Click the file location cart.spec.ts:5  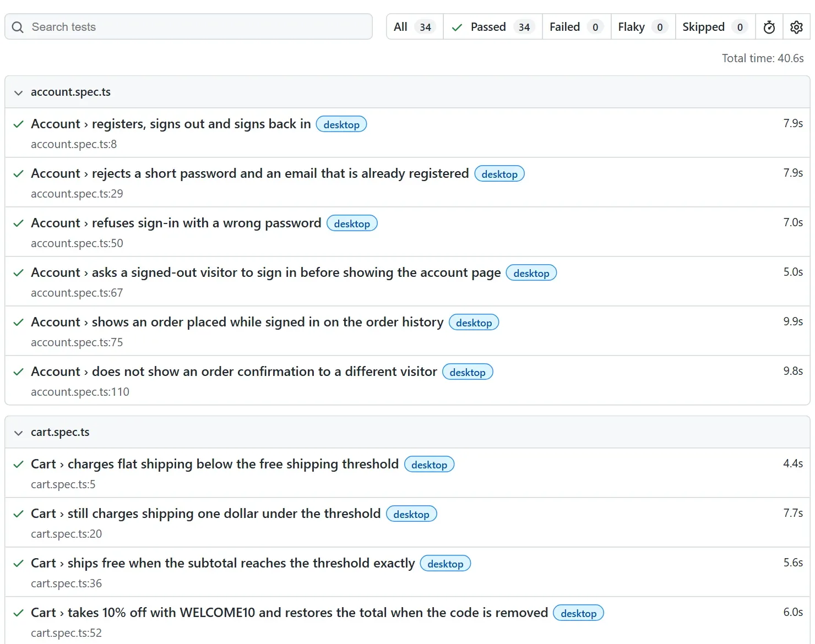(63, 484)
